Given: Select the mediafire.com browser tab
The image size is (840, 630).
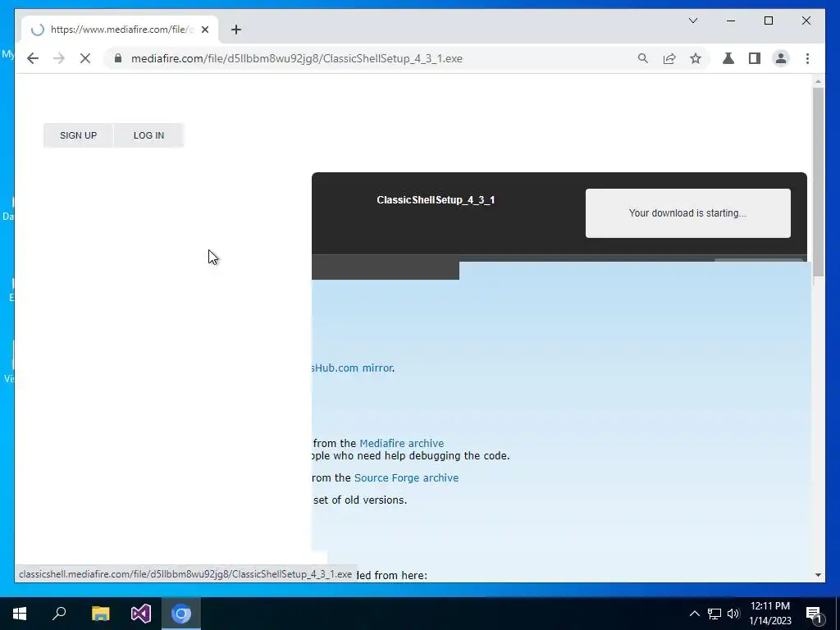Looking at the screenshot, I should [120, 30].
